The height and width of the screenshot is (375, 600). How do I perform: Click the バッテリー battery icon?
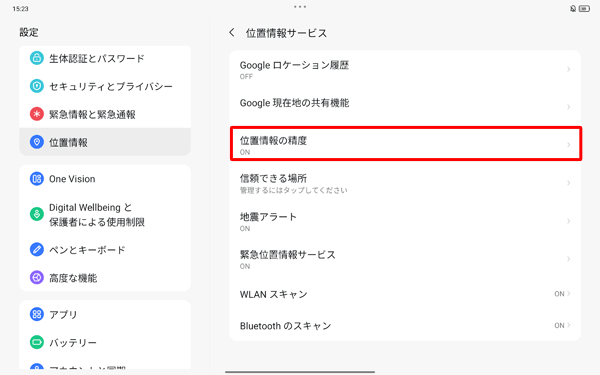coord(37,342)
